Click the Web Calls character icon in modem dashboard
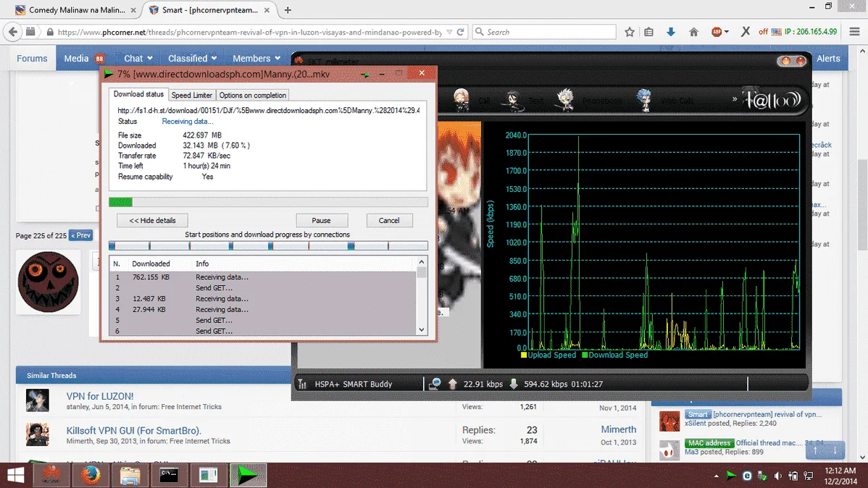 click(644, 100)
